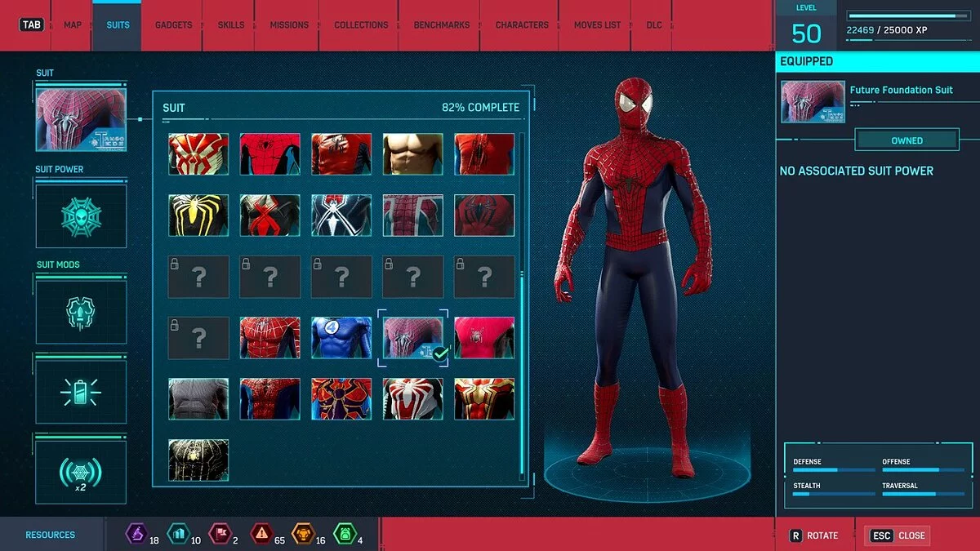The width and height of the screenshot is (980, 551).
Task: Open the Gadgets tab
Action: (173, 25)
